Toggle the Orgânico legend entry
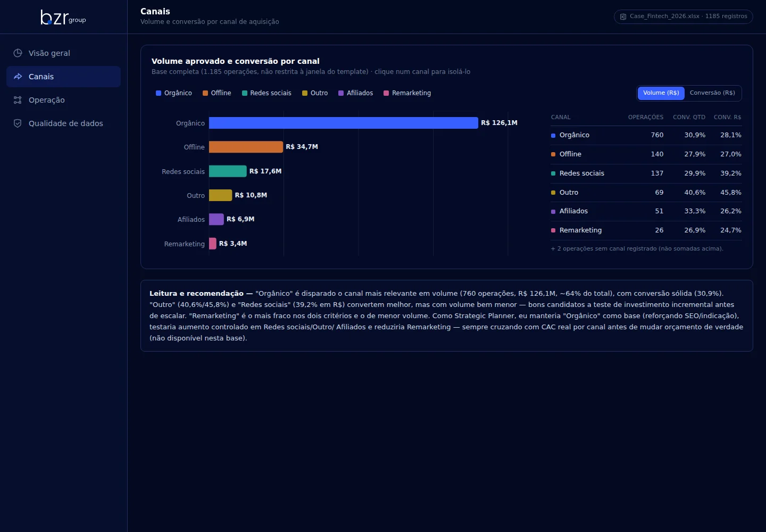Image resolution: width=766 pixels, height=532 pixels. pyautogui.click(x=174, y=93)
